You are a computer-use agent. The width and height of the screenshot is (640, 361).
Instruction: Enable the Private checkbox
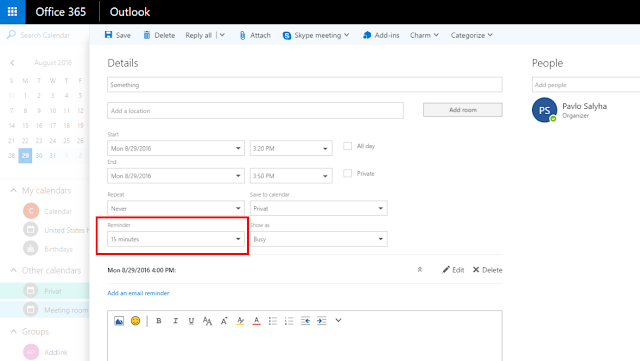tap(347, 173)
